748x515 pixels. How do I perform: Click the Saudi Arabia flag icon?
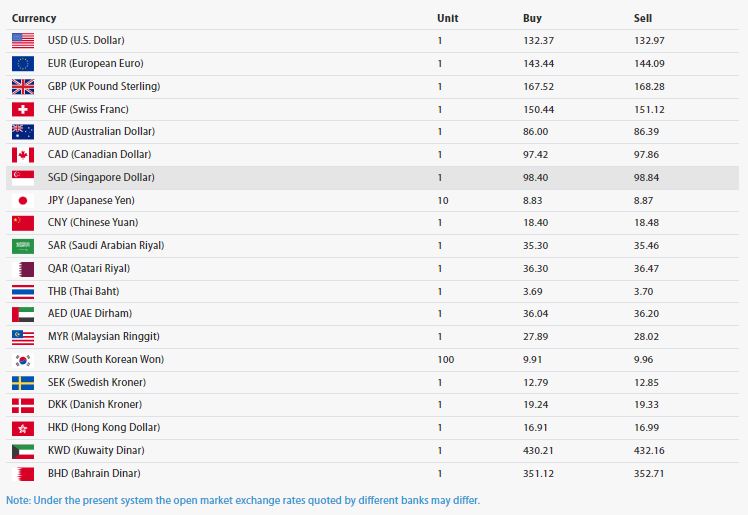pyautogui.click(x=23, y=245)
